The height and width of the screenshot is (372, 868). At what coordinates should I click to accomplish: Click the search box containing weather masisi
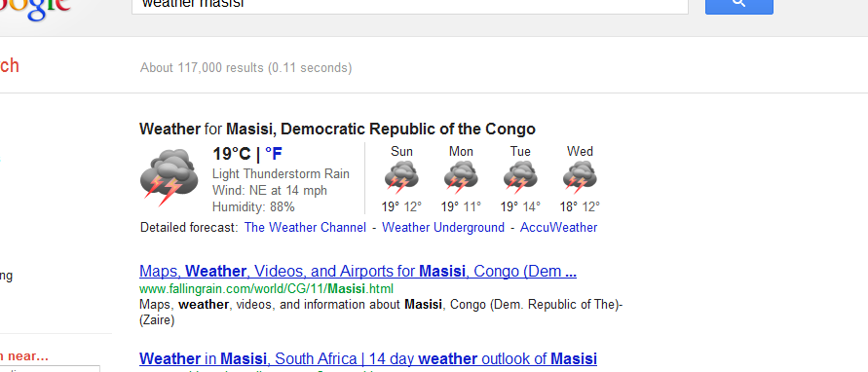pos(409,6)
